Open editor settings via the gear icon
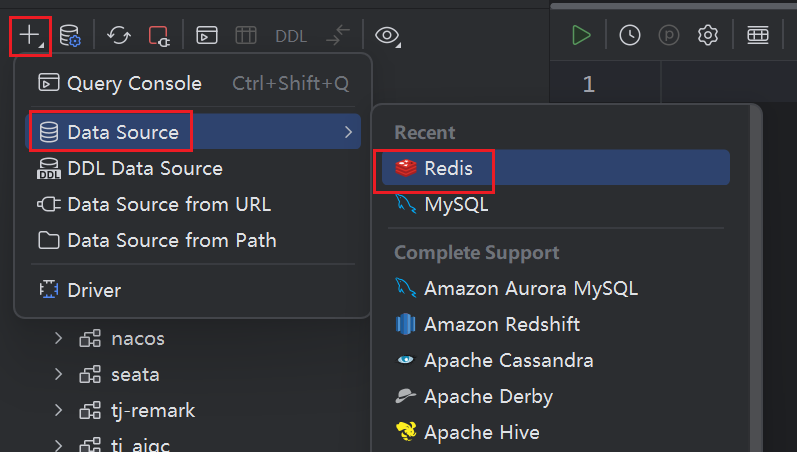Screen dimensions: 797x452 pos(708,35)
